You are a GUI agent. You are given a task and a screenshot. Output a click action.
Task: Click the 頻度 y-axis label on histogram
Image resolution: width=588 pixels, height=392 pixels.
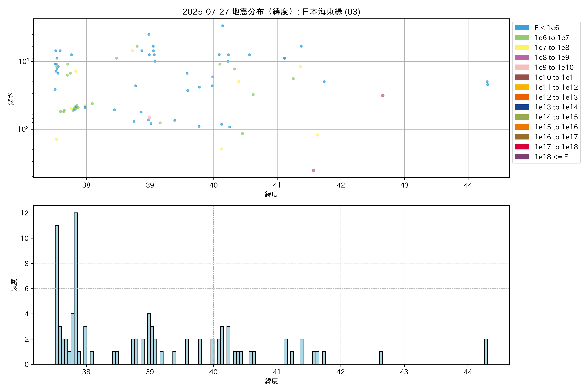click(14, 285)
